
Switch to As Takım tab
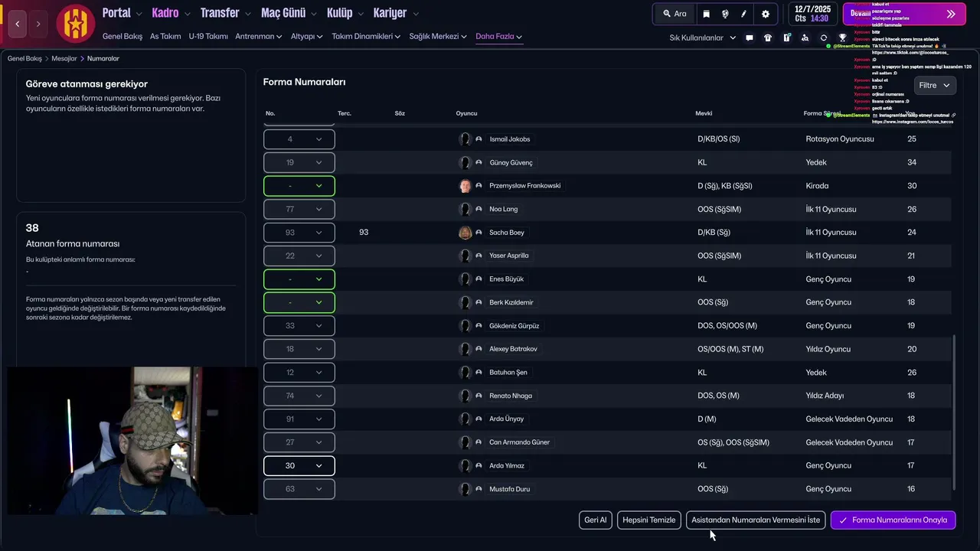click(x=165, y=36)
